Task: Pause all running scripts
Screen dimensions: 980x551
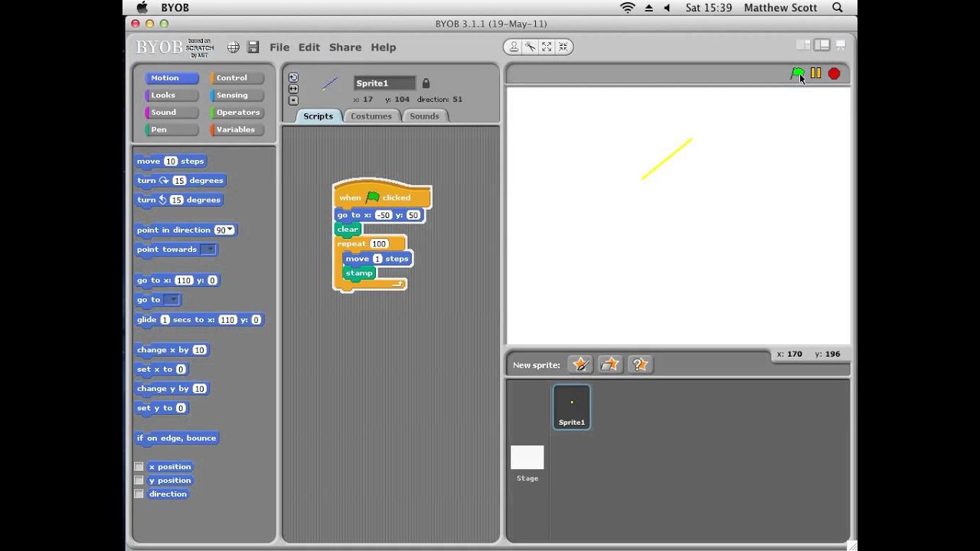Action: [815, 73]
